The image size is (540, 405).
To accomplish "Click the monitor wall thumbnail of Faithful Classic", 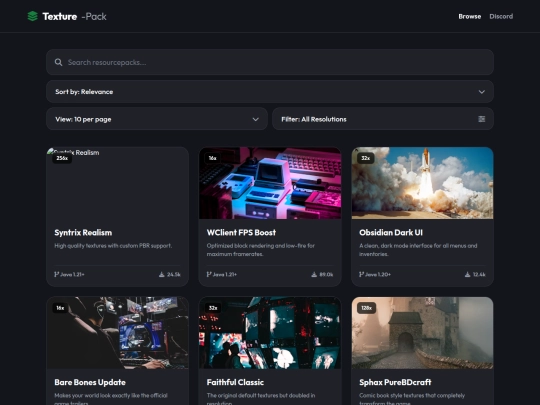I will pyautogui.click(x=270, y=333).
